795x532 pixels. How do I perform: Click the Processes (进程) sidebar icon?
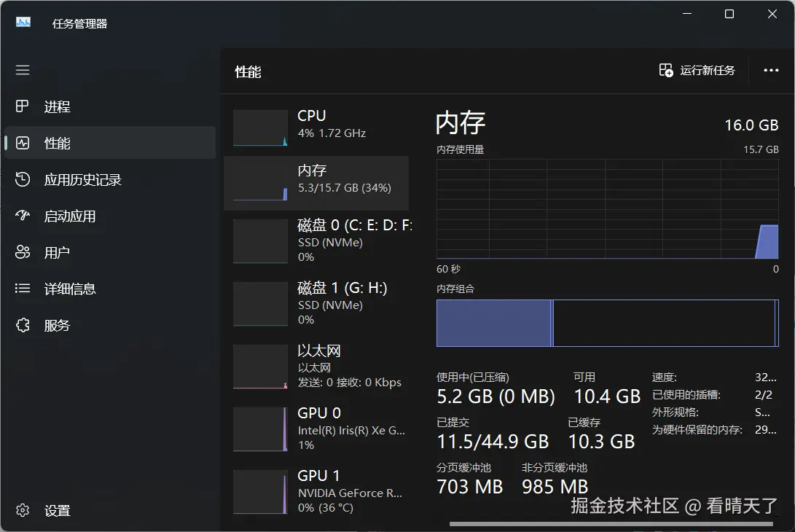pos(23,107)
